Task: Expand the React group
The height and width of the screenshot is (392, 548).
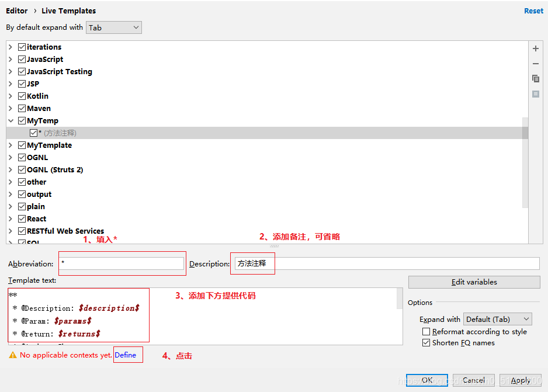Action: [11, 218]
